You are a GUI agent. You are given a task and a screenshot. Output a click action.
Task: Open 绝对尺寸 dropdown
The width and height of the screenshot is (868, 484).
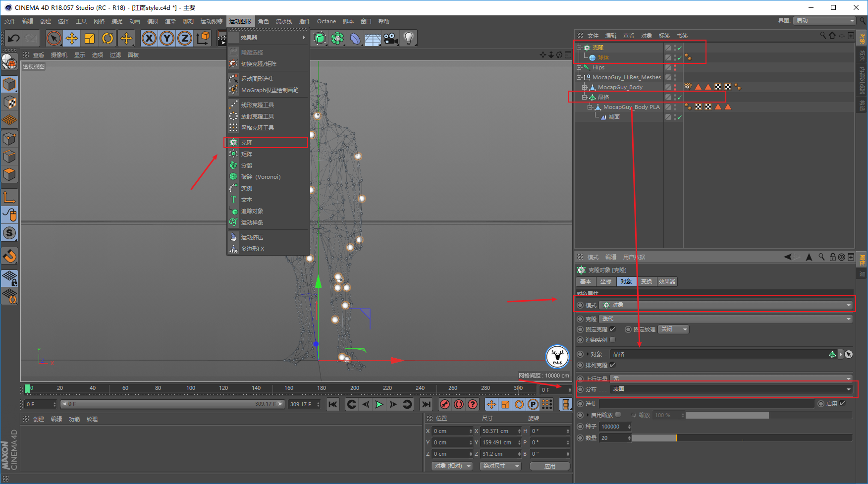point(500,466)
